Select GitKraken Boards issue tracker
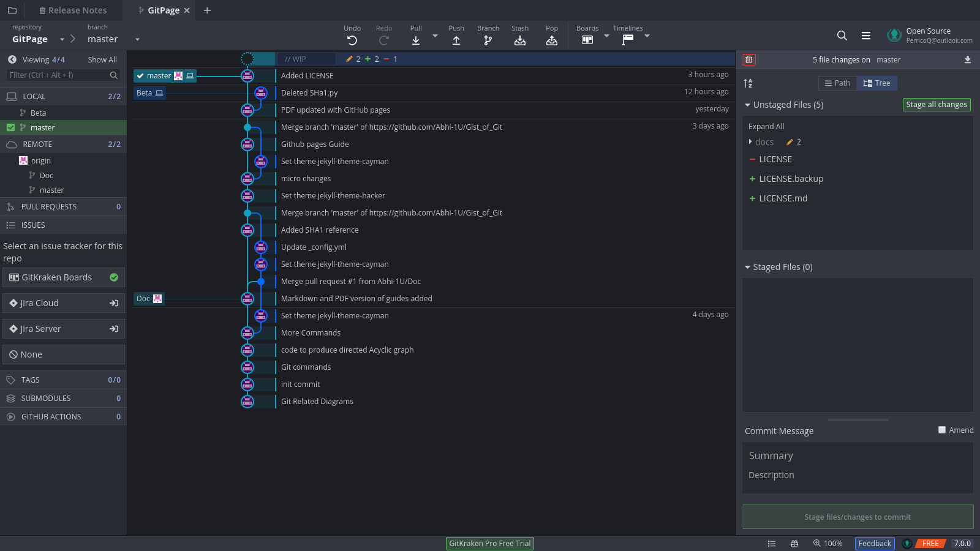The height and width of the screenshot is (551, 980). pos(64,277)
